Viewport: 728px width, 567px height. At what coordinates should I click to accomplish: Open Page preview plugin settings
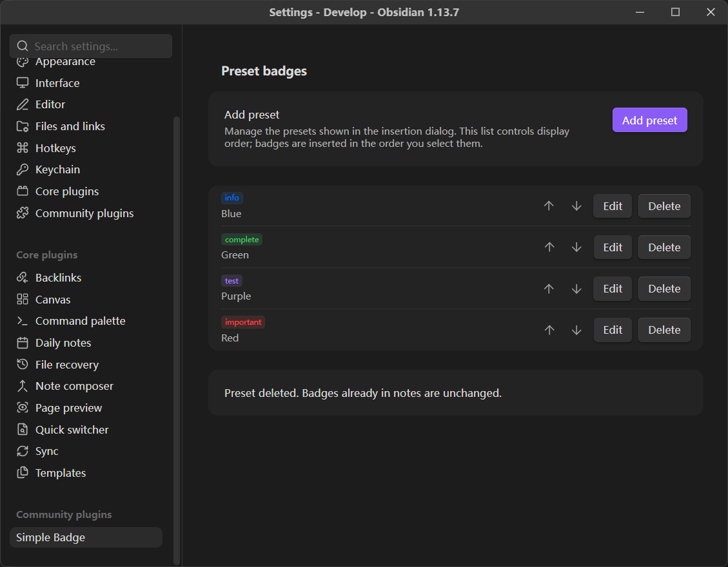click(x=86, y=407)
